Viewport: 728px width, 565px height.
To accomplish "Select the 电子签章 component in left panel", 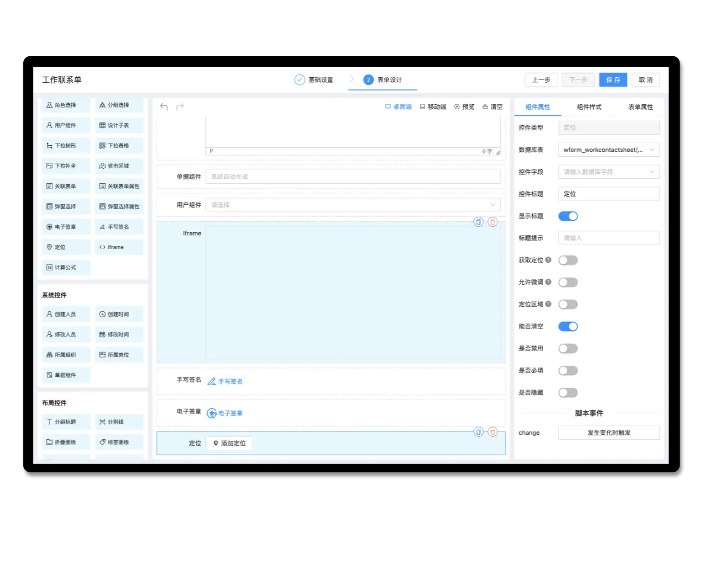I will 66,227.
